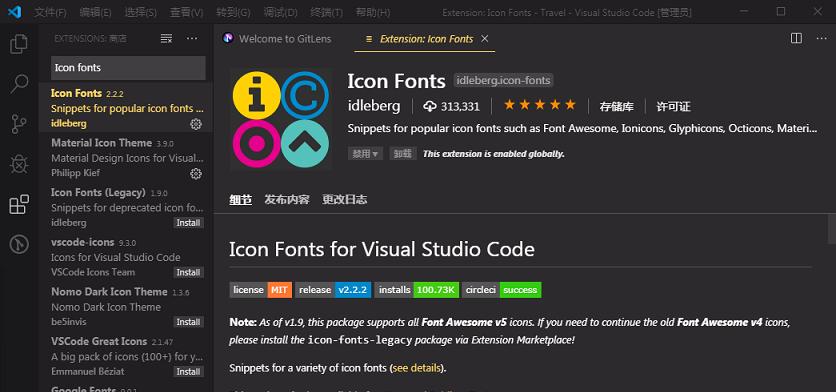Image resolution: width=836 pixels, height=392 pixels.
Task: Open the Source Control view
Action: click(19, 124)
